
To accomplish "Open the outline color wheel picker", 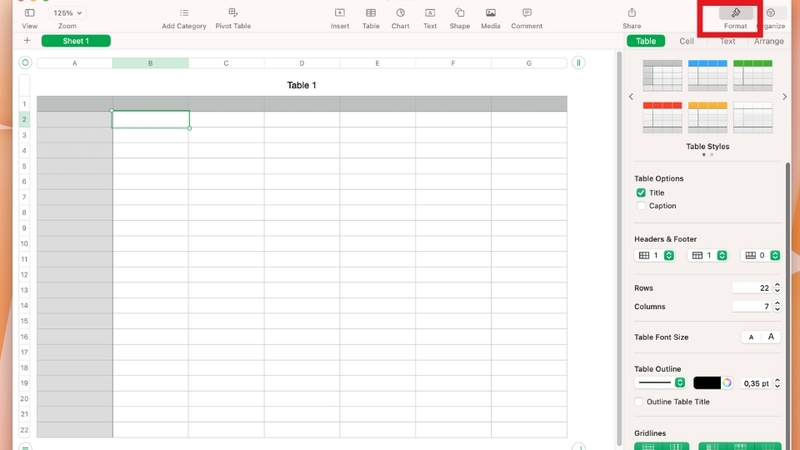I will coord(727,383).
